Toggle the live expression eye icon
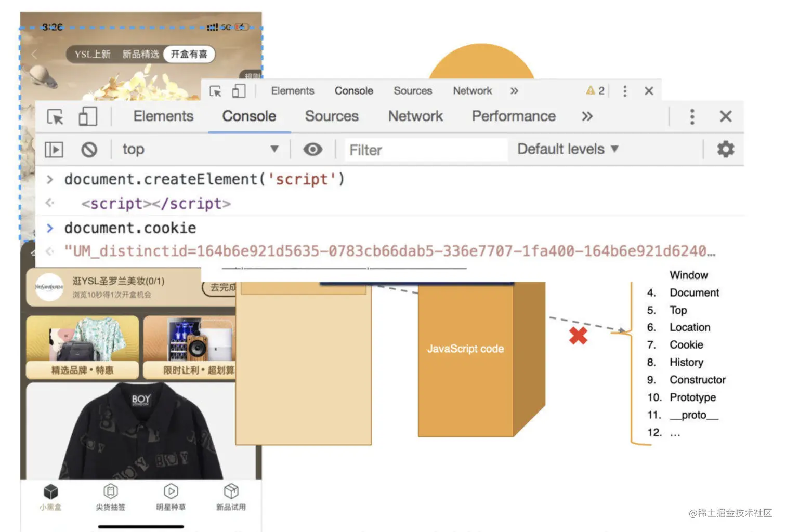Viewport: 786px width, 532px height. click(312, 150)
